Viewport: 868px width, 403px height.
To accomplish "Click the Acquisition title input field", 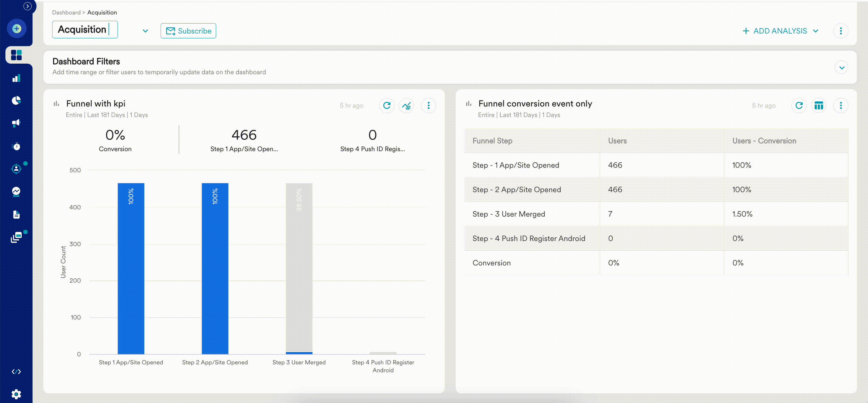I will pyautogui.click(x=85, y=30).
